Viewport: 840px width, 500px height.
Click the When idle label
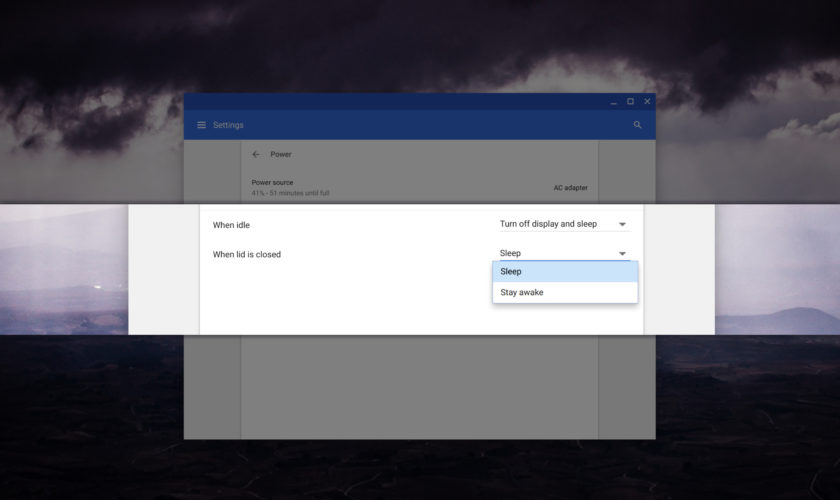coord(231,225)
